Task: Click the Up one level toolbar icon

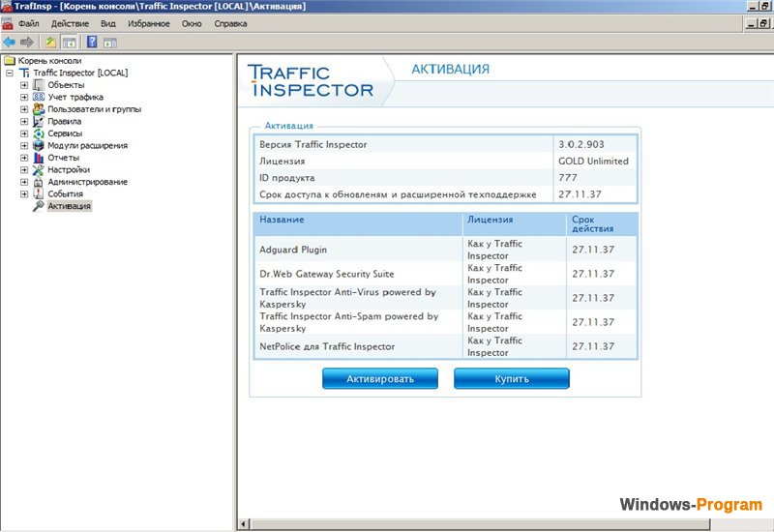Action: [51, 42]
